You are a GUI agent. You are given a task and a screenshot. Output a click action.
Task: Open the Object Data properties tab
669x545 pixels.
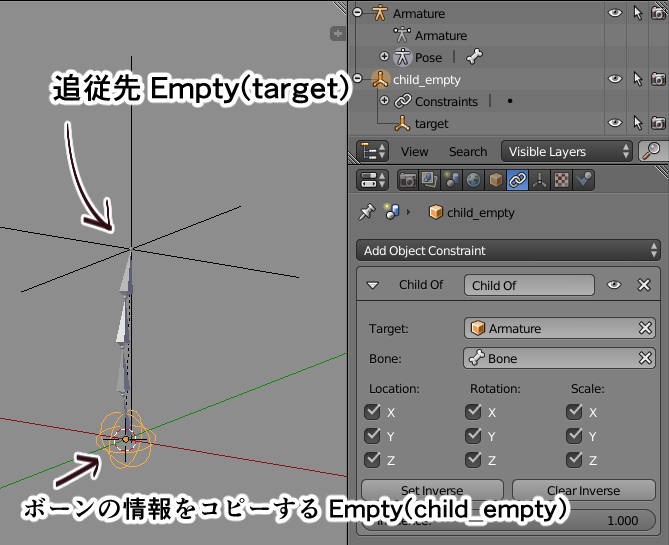pyautogui.click(x=539, y=180)
